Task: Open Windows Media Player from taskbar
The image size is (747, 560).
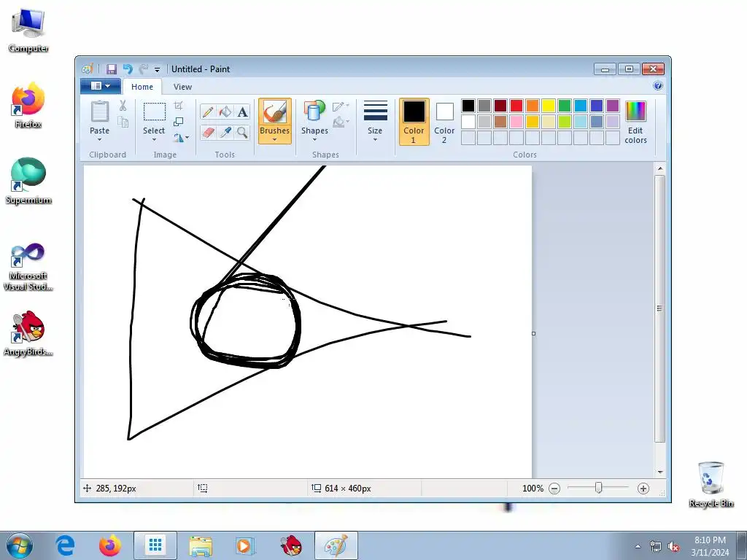Action: point(245,545)
